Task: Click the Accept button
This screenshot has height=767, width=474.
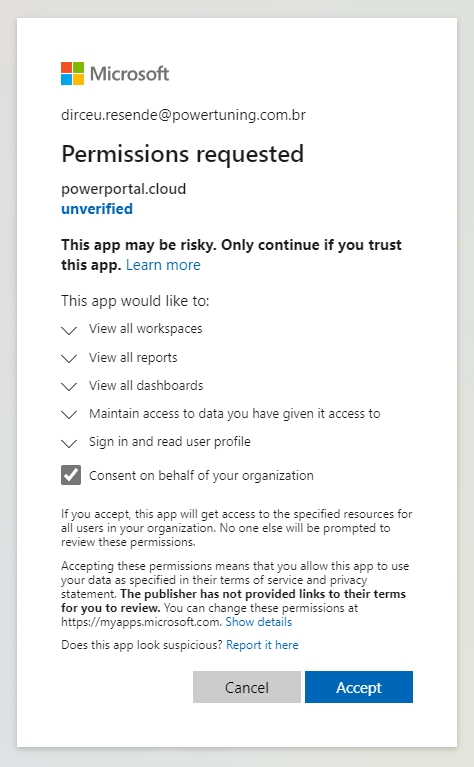Action: pos(359,687)
